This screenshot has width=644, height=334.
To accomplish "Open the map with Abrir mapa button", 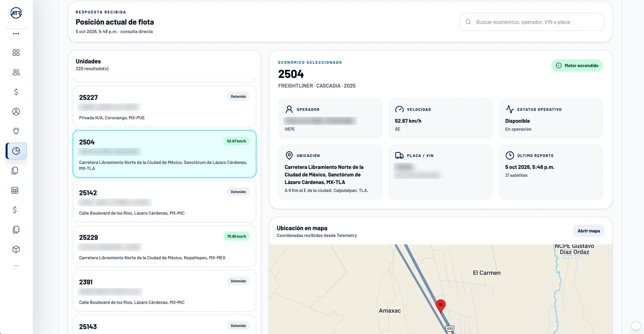I will [x=588, y=231].
